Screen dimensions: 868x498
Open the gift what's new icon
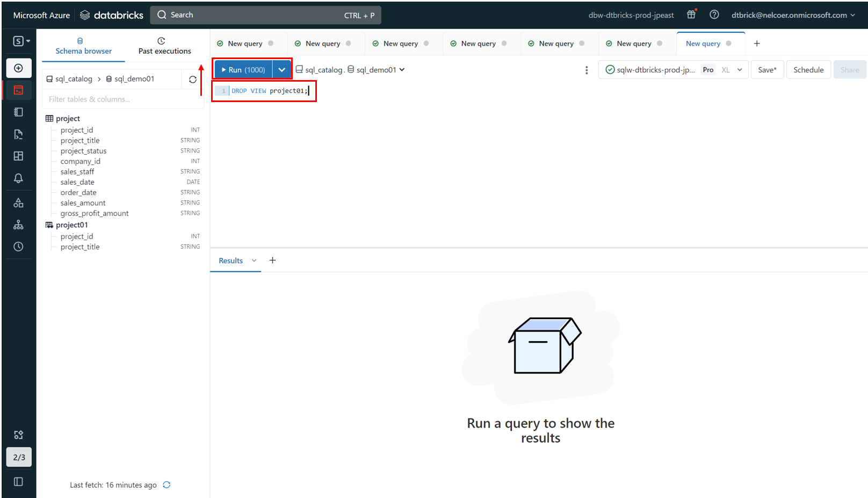point(691,15)
